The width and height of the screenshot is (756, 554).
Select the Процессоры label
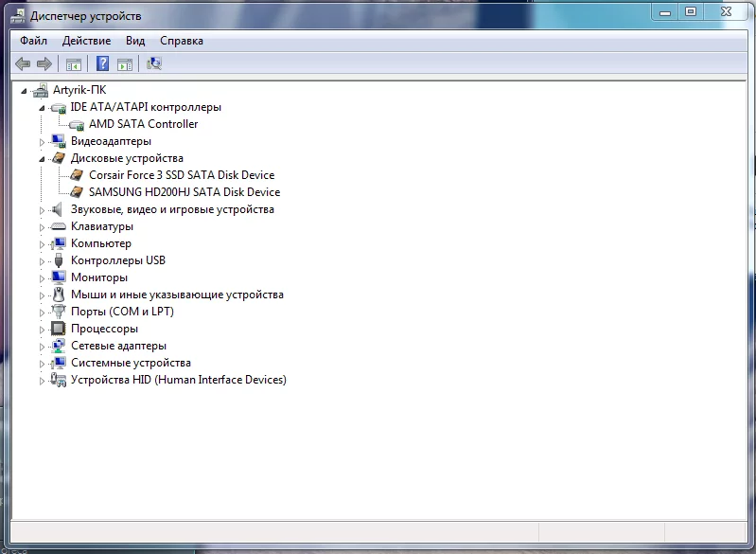(x=105, y=329)
